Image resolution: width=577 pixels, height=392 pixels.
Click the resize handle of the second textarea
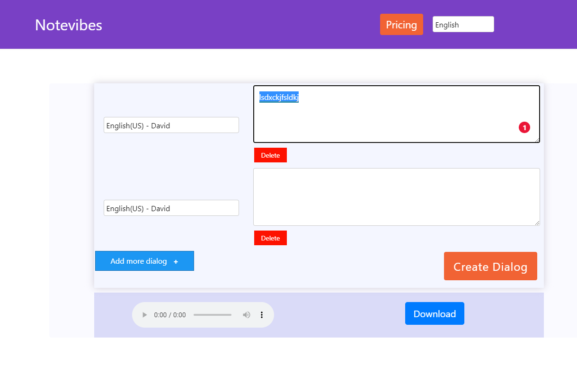click(537, 223)
